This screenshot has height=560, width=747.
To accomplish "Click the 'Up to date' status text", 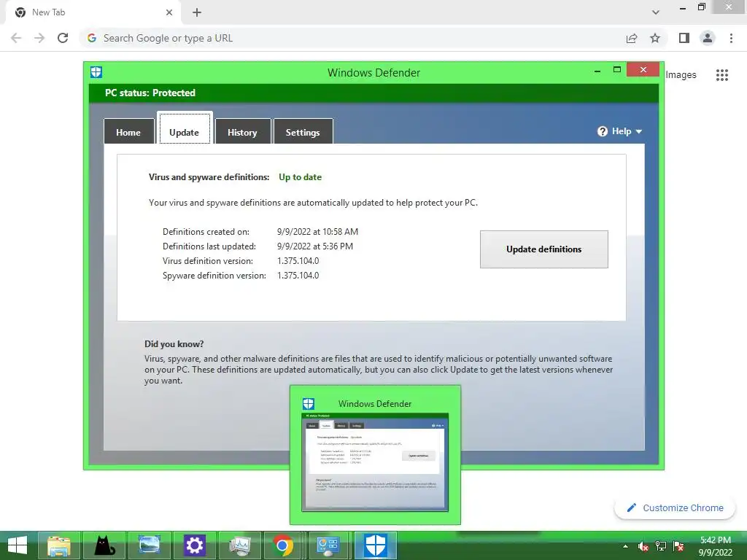I will coord(300,177).
